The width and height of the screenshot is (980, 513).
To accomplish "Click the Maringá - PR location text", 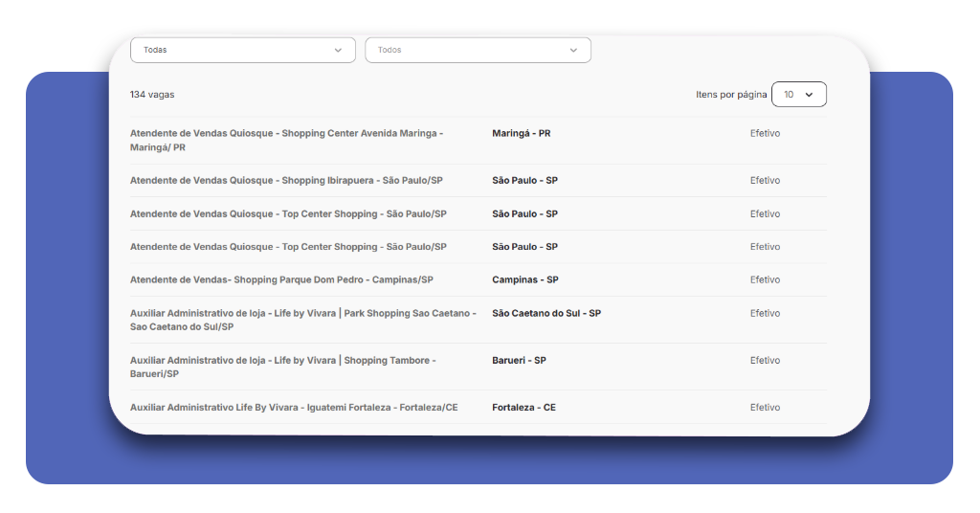I will [522, 133].
